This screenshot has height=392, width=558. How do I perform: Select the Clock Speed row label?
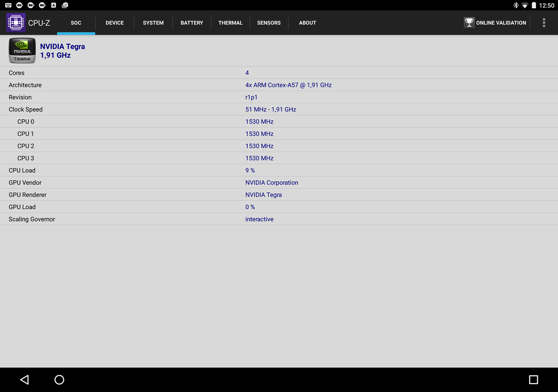coord(26,109)
